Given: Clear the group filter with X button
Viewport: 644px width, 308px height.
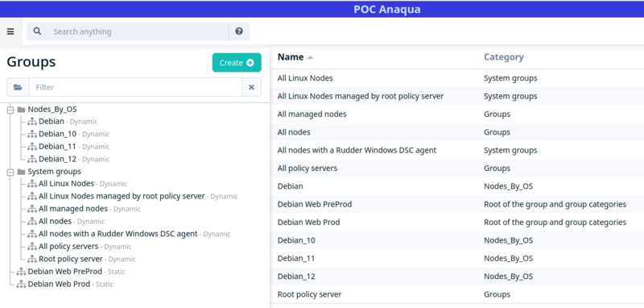Looking at the screenshot, I should [x=251, y=87].
